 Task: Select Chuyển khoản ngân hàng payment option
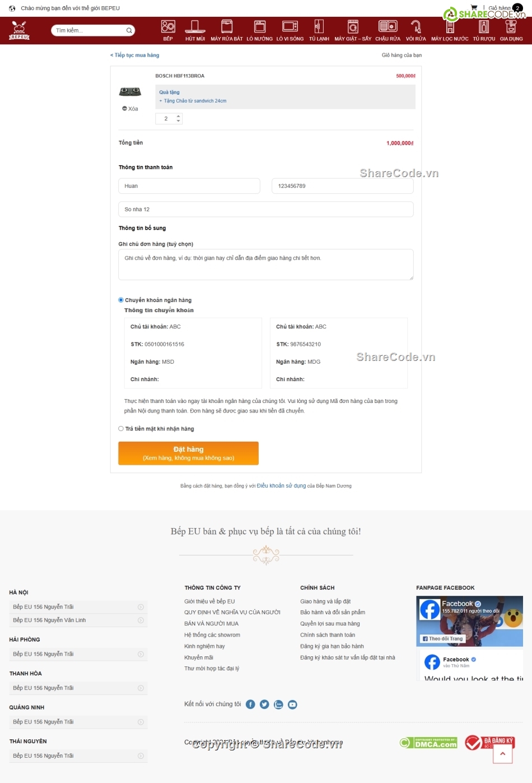pos(121,300)
